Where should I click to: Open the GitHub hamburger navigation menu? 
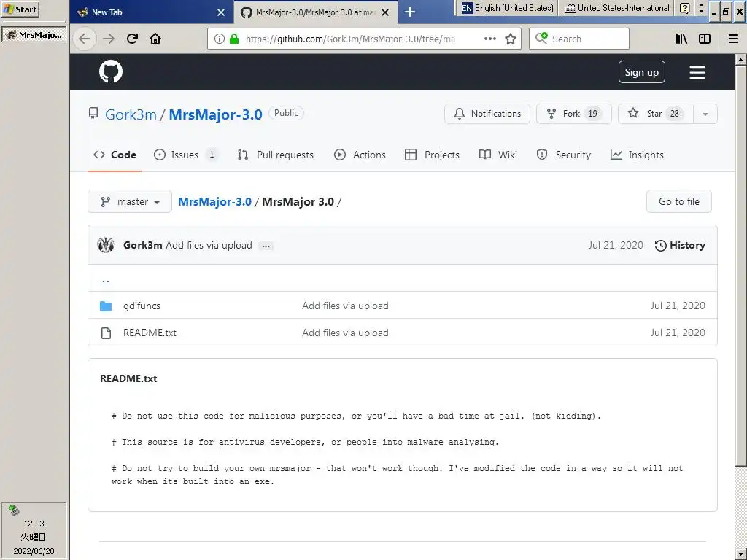point(697,72)
